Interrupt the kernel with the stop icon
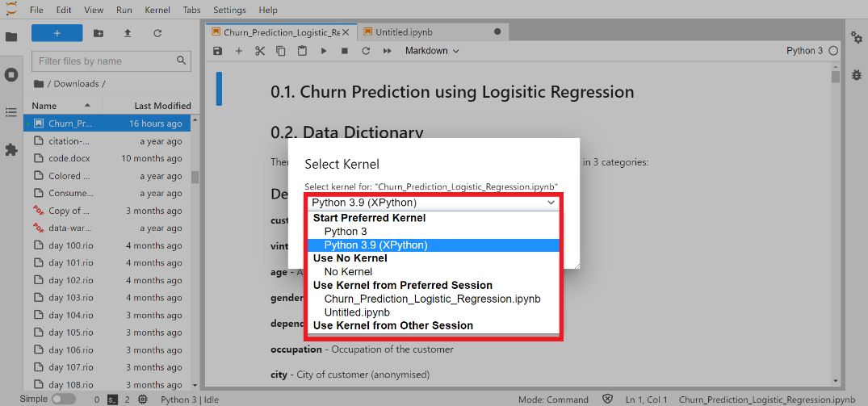868x406 pixels. tap(344, 51)
